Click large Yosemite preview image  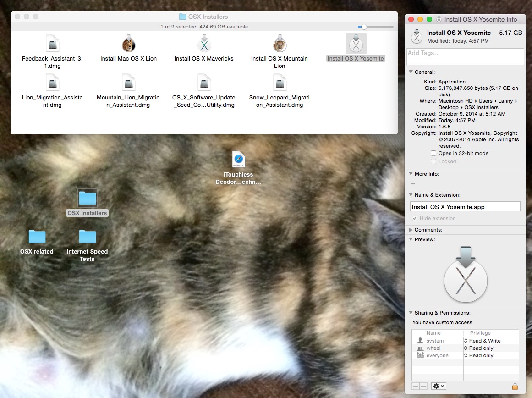(x=466, y=274)
